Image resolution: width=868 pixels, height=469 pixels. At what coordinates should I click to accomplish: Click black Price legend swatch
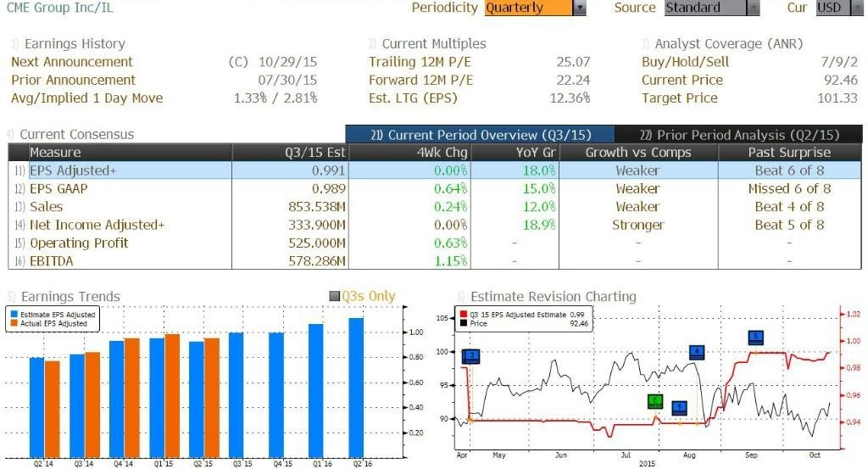click(x=464, y=323)
